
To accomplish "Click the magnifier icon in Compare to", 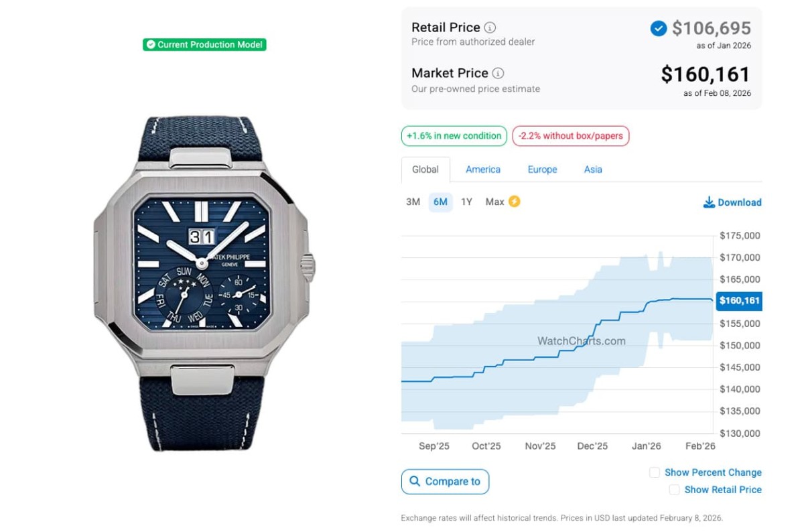I will point(415,481).
